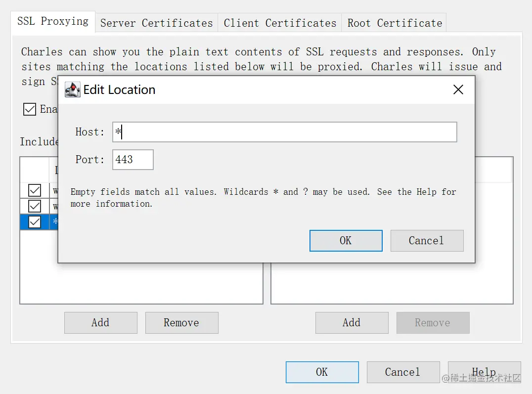Open the Root Certificate tab
Viewport: 532px width, 394px height.
(x=394, y=23)
